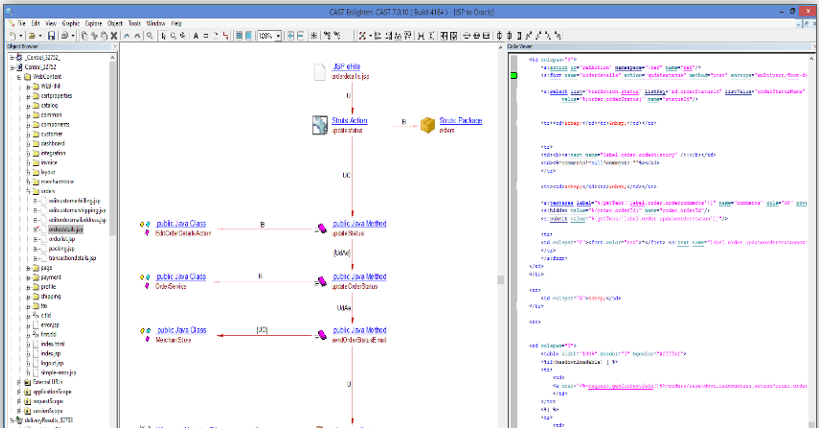The image size is (819, 428).
Task: Click the MerchantStore class icon
Action: tap(145, 334)
